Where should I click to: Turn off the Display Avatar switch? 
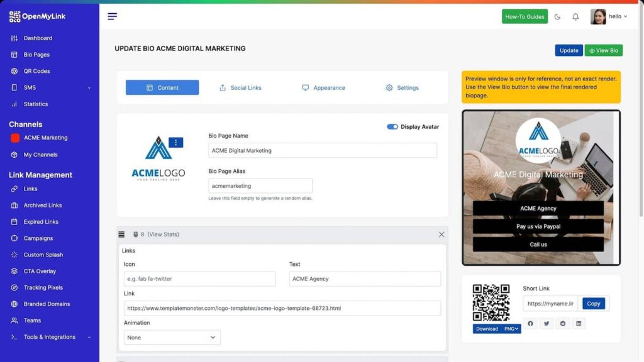click(x=392, y=127)
